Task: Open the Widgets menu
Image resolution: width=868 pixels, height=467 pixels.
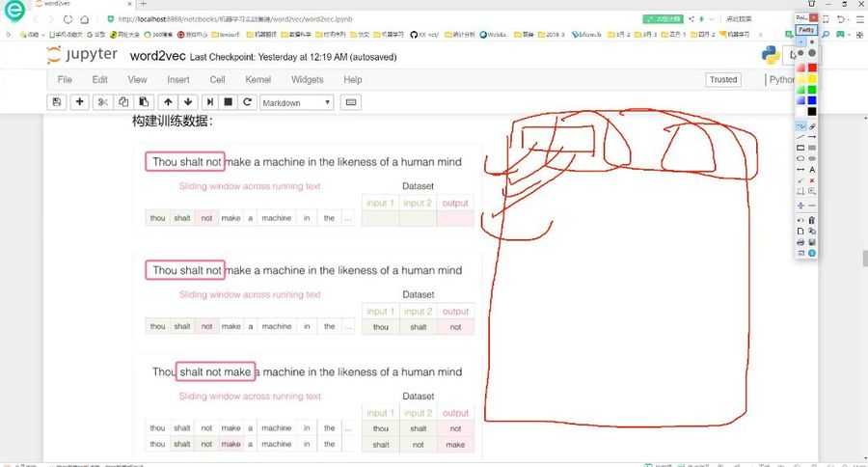Action: tap(308, 80)
